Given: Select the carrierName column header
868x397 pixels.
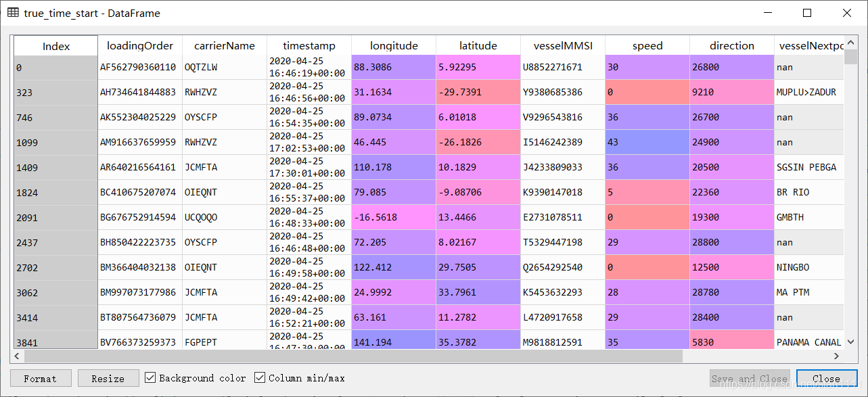Looking at the screenshot, I should click(x=225, y=45).
